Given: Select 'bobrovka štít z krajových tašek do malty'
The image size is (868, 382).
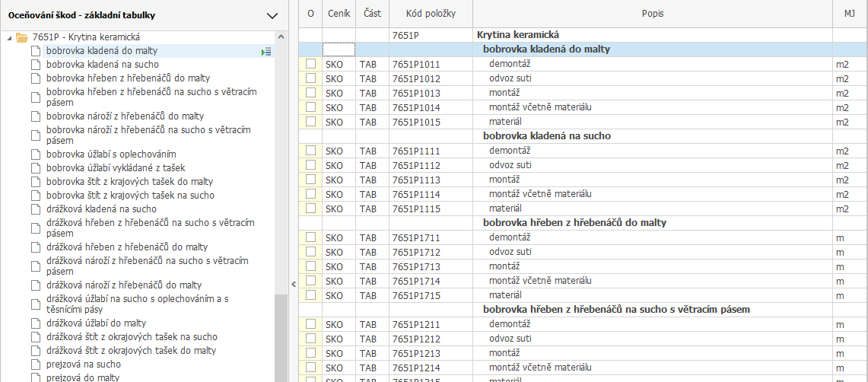Looking at the screenshot, I should 129,182.
